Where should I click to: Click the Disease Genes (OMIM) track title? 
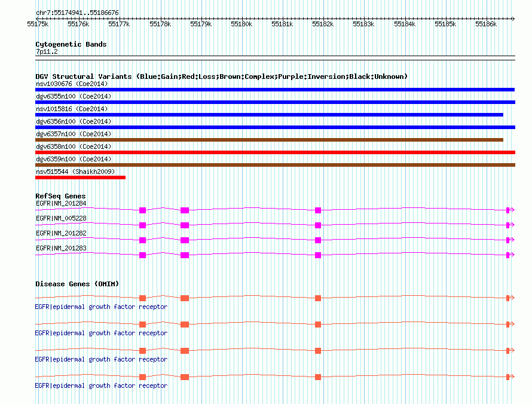[77, 284]
